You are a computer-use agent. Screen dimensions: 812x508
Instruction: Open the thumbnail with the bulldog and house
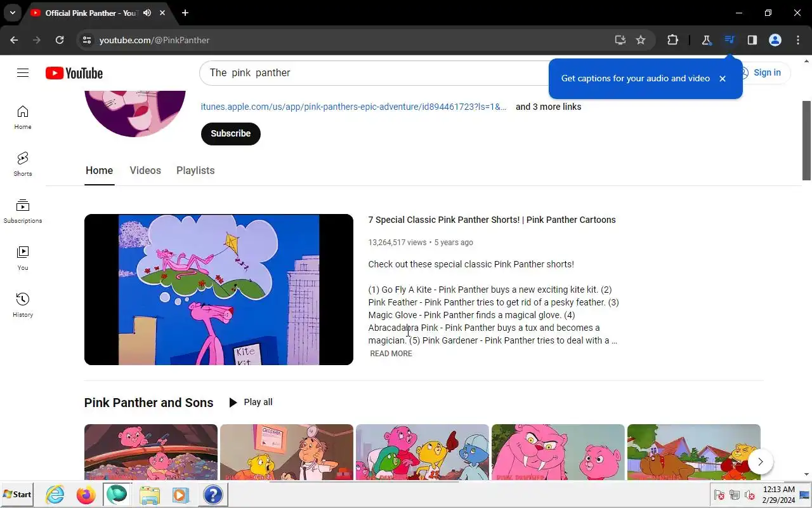point(694,452)
